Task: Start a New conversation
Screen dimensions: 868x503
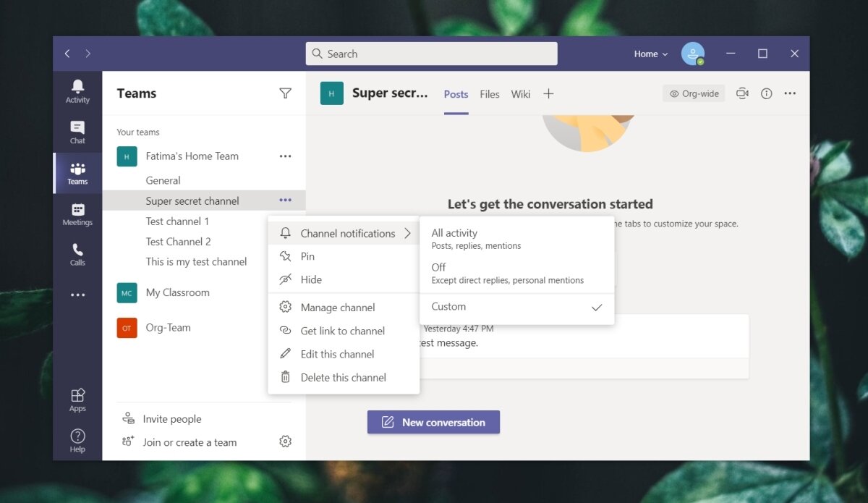Action: (x=433, y=422)
